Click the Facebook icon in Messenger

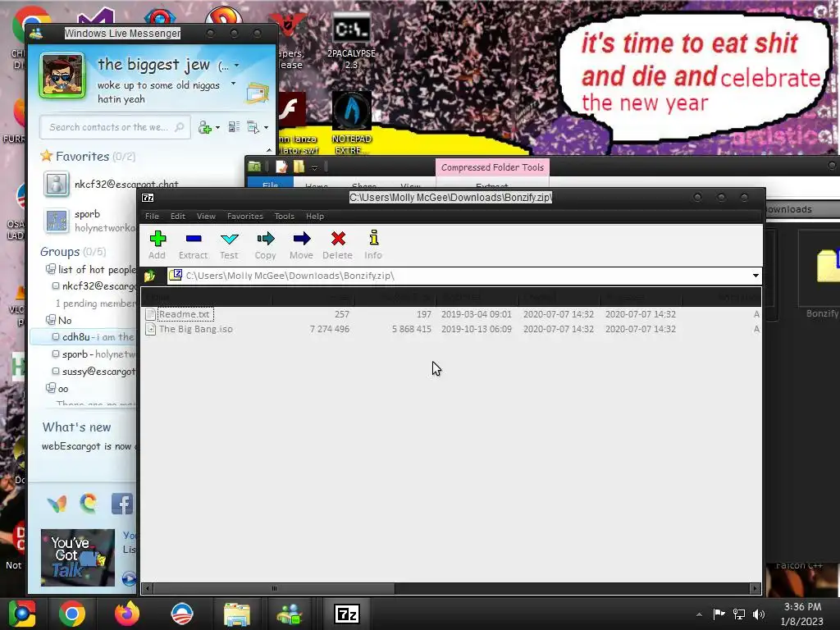[x=122, y=504]
